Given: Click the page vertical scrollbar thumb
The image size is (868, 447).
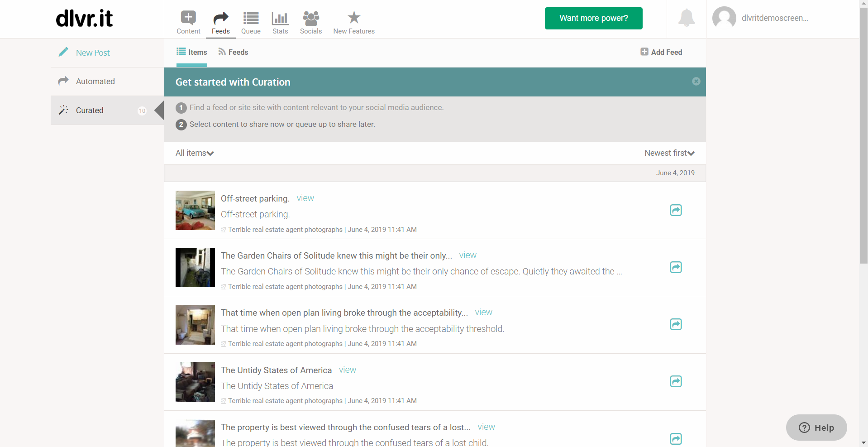Looking at the screenshot, I should (x=863, y=135).
